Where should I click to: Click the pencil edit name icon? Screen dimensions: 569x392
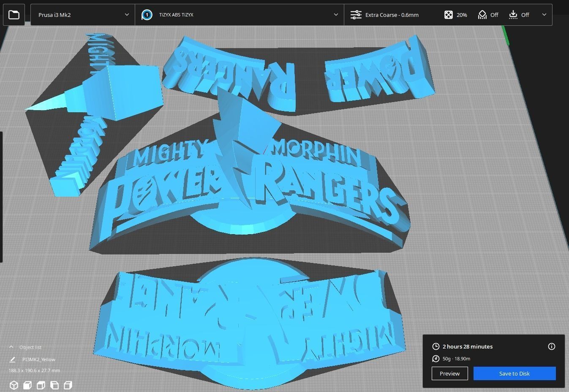pyautogui.click(x=12, y=360)
